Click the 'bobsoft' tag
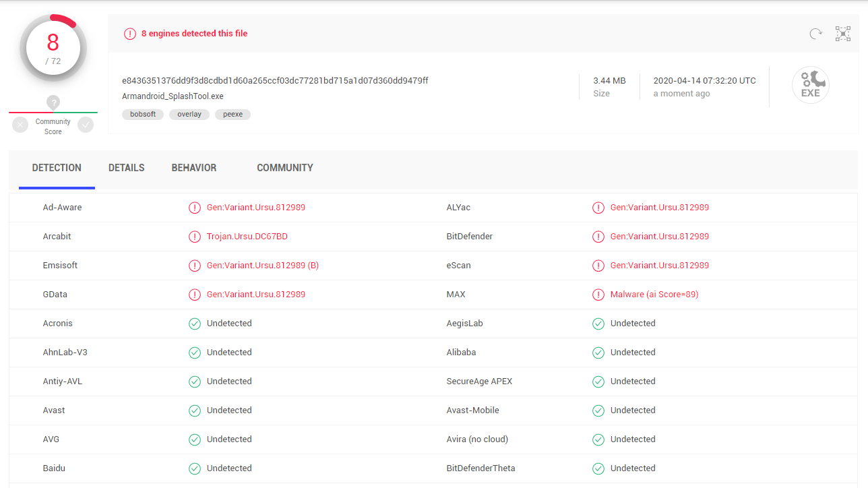 143,115
